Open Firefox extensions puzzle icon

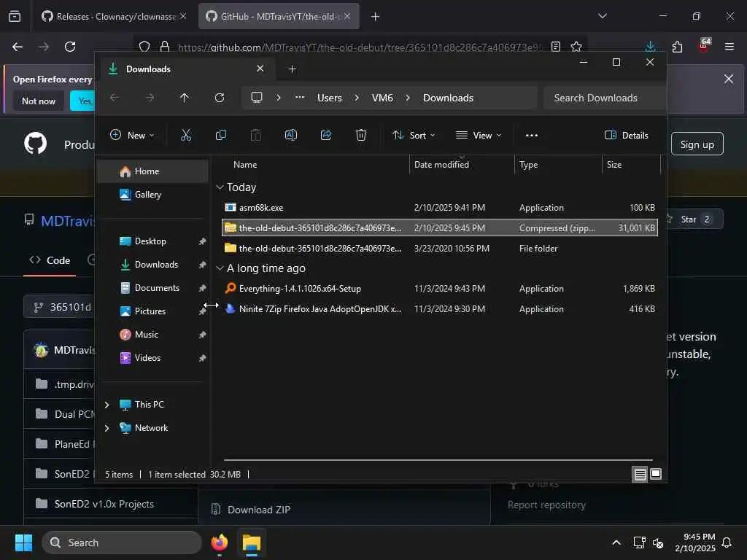point(677,47)
